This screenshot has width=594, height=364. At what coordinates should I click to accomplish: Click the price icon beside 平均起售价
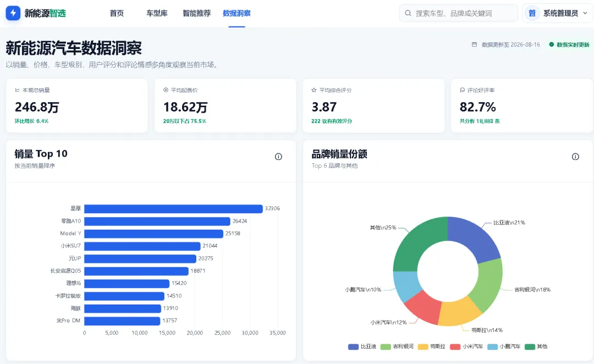[166, 90]
